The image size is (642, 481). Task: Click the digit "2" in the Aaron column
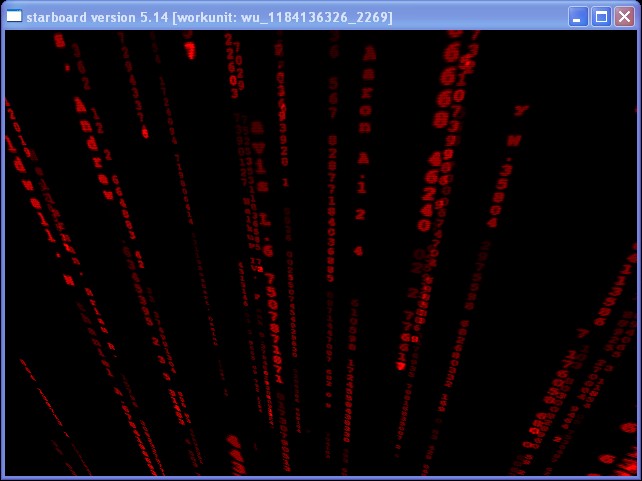[359, 214]
